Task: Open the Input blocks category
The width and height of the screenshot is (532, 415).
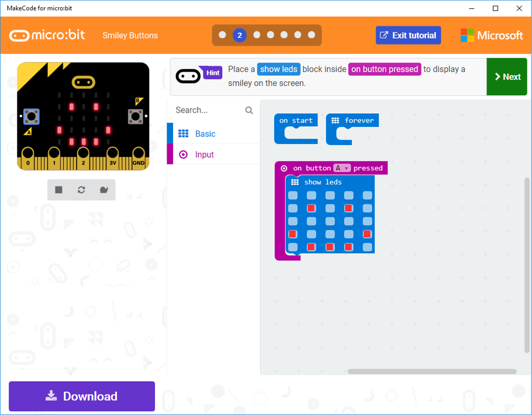Action: click(214, 154)
